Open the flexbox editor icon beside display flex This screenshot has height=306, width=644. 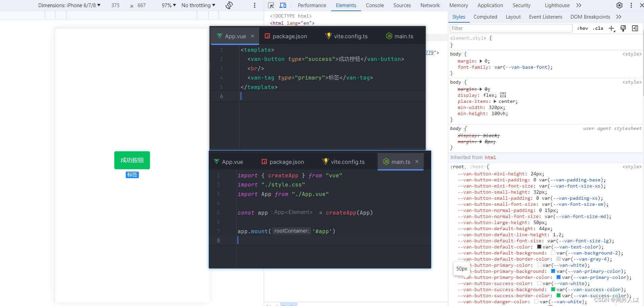503,95
